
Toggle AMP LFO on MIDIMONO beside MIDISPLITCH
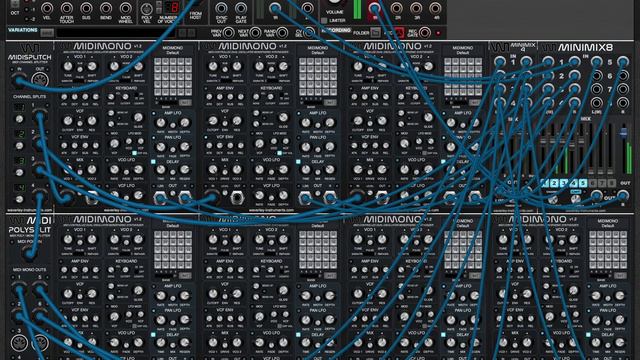click(x=154, y=113)
